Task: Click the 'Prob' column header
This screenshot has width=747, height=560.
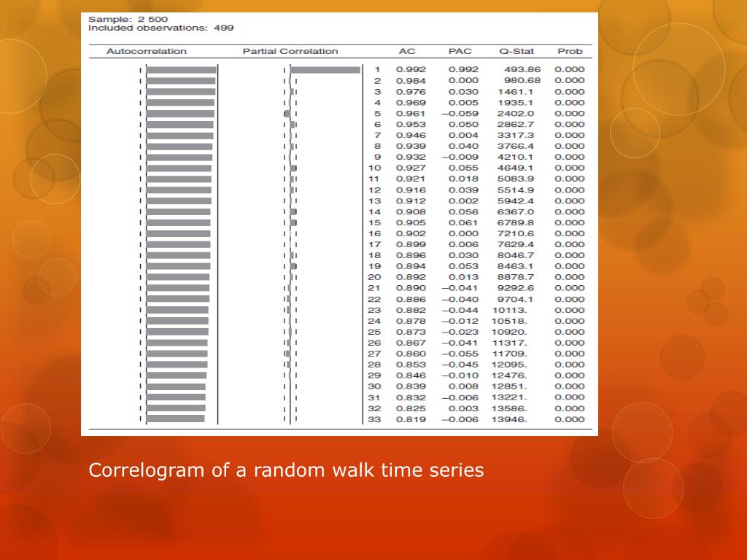Action: point(570,52)
